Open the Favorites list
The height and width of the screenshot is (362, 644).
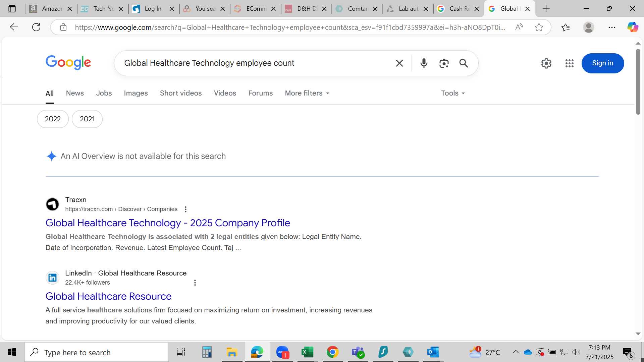pos(565,27)
